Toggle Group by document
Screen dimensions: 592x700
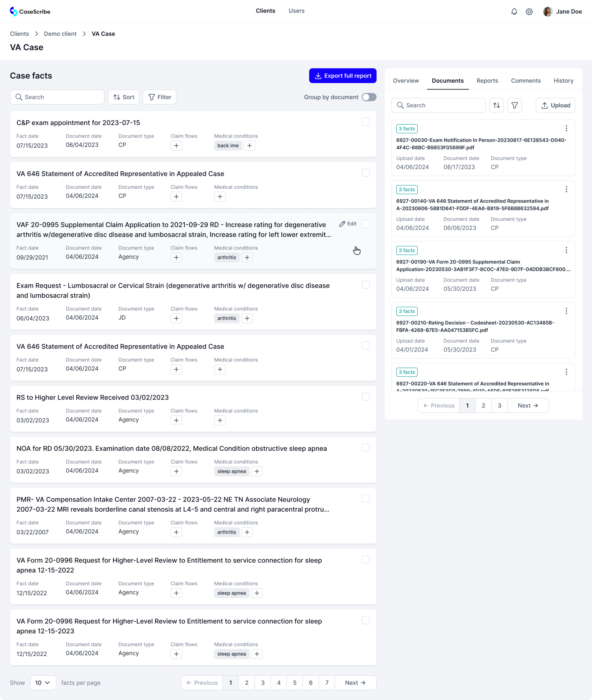369,97
